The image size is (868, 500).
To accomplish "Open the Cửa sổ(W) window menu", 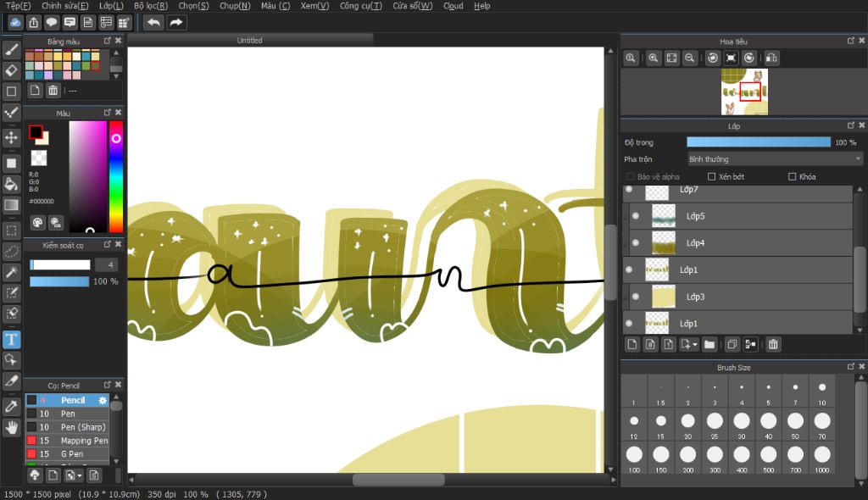I will click(x=413, y=6).
